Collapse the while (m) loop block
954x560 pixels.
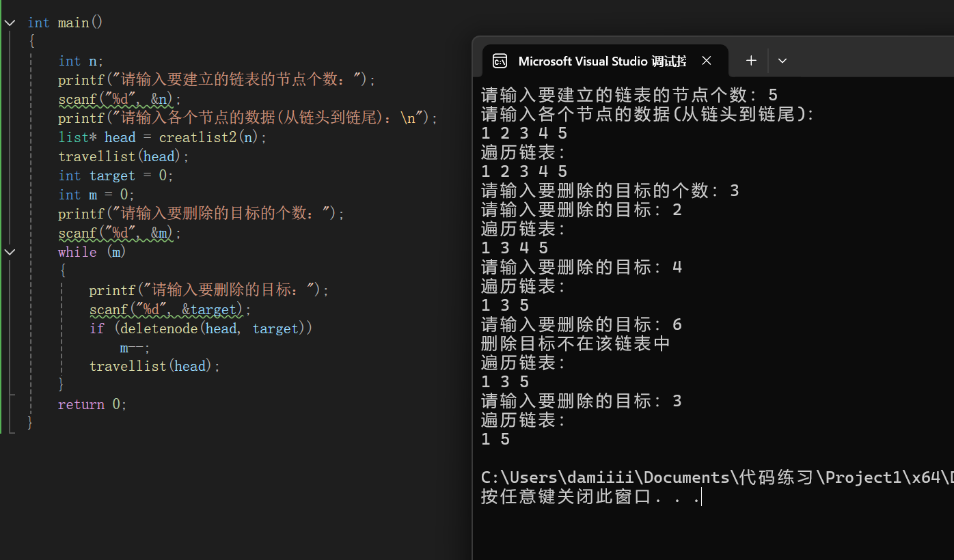click(10, 251)
